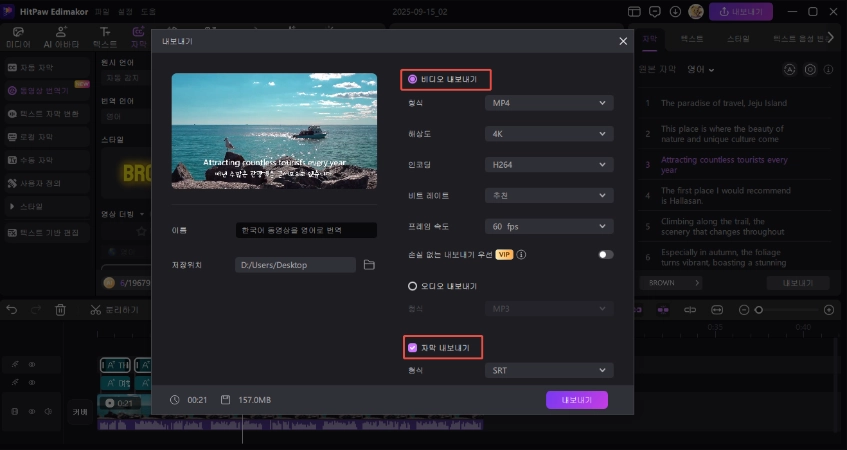Select the audio export radio button
The height and width of the screenshot is (450, 847).
pyautogui.click(x=412, y=286)
